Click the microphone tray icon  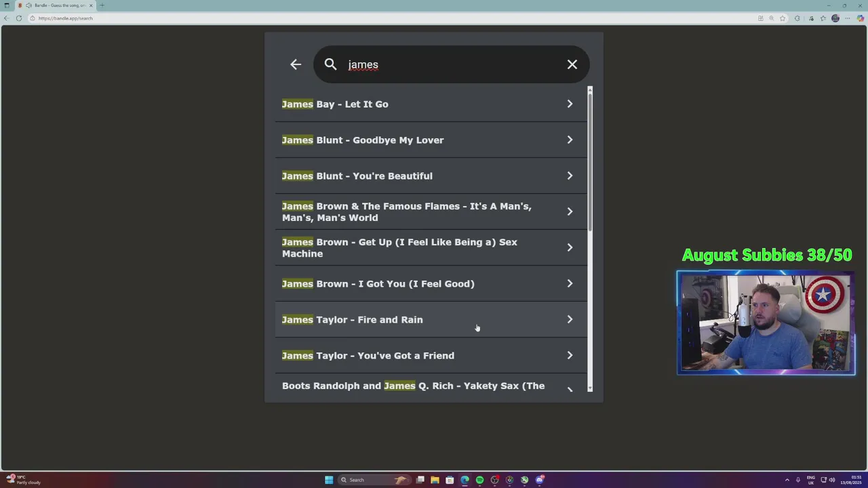tap(798, 480)
